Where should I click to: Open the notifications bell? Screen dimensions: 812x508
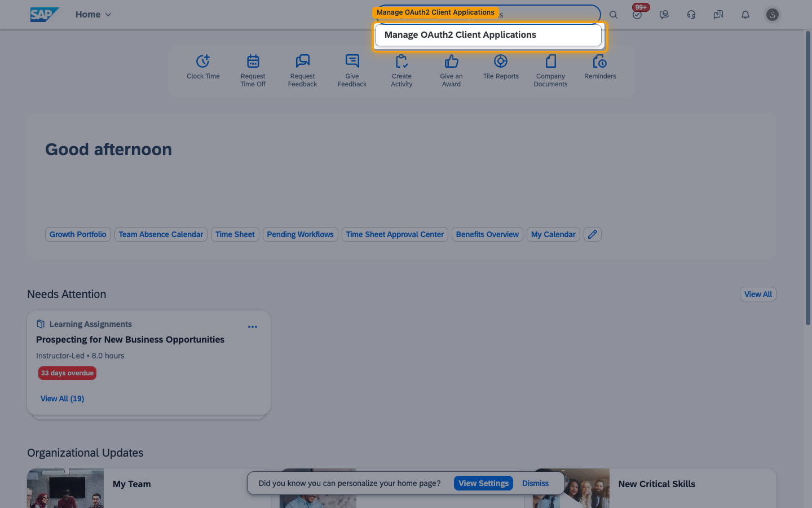[745, 15]
